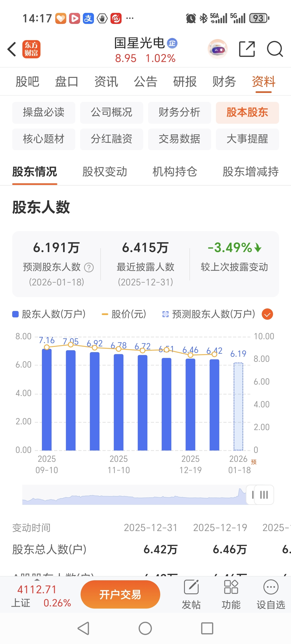Tap the predicted 6.19 dashed bar
The image size is (291, 644).
point(238,406)
